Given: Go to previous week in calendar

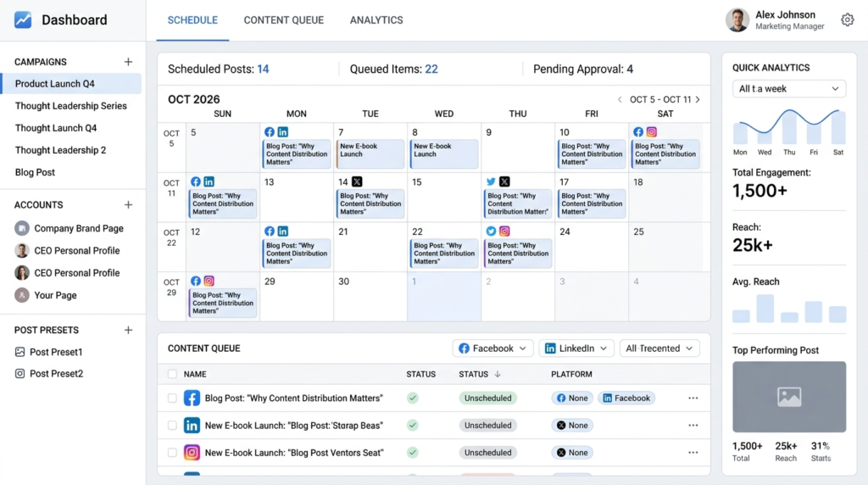Looking at the screenshot, I should (620, 100).
